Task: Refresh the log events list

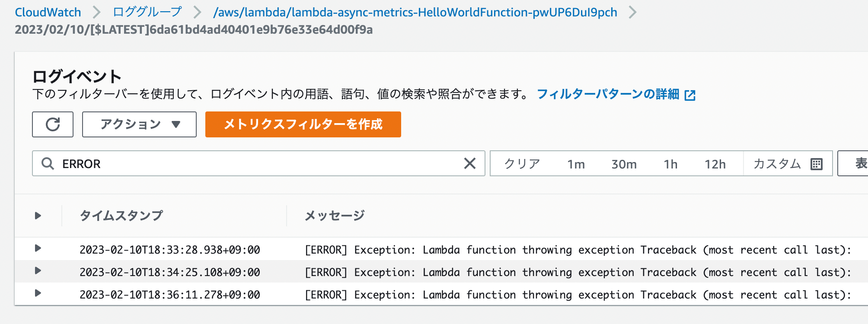Action: point(53,124)
